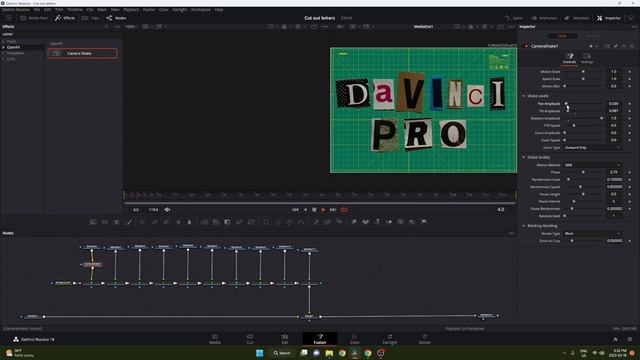Screen dimensions: 640x360
Task: Select the OpenFX category
Action: tap(13, 47)
